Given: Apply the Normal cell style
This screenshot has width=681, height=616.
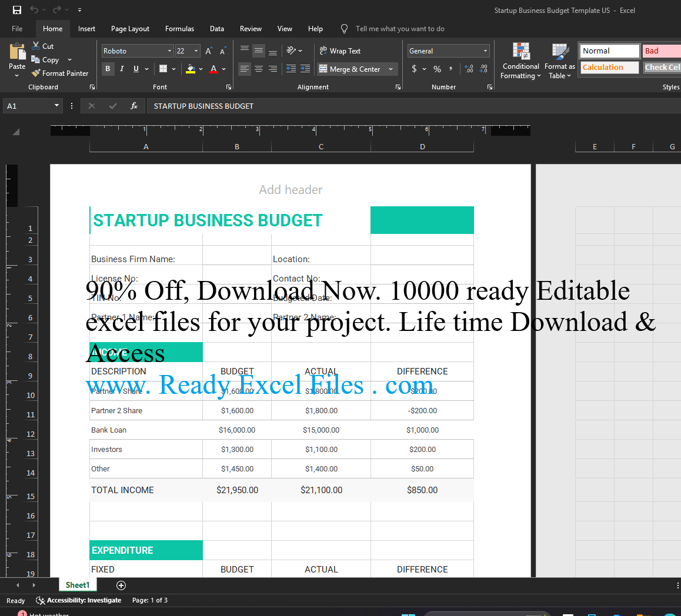Looking at the screenshot, I should tap(610, 51).
